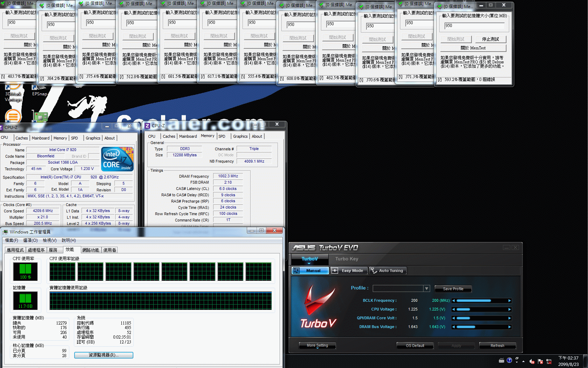Screen dimensions: 588x368
Task: Click 關於 MemTest button in 593.2% window
Action: (473, 48)
